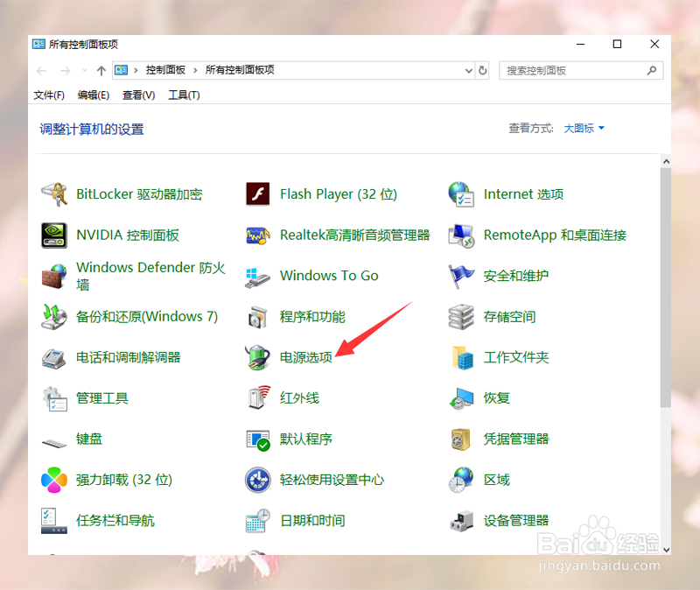Screen dimensions: 700x590
Task: Click the 默认程序 icon
Action: 257,440
